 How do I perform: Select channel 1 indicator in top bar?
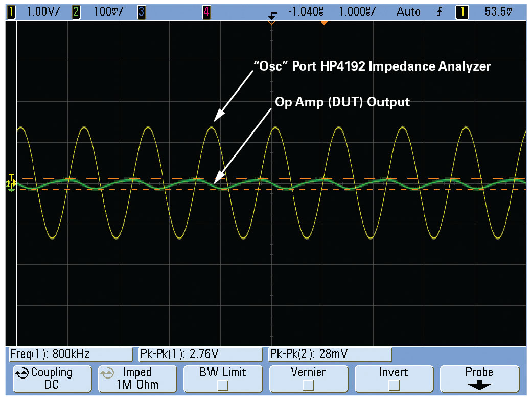click(x=11, y=12)
